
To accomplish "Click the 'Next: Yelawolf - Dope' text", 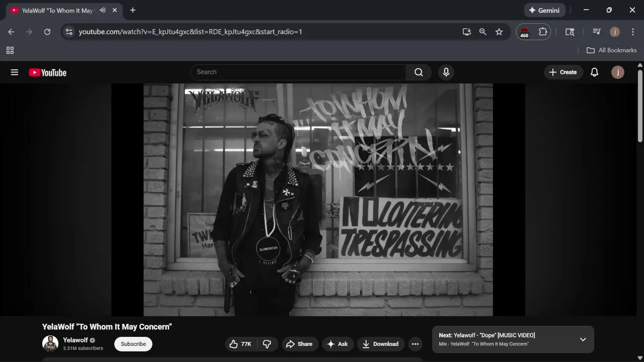I will click(487, 335).
